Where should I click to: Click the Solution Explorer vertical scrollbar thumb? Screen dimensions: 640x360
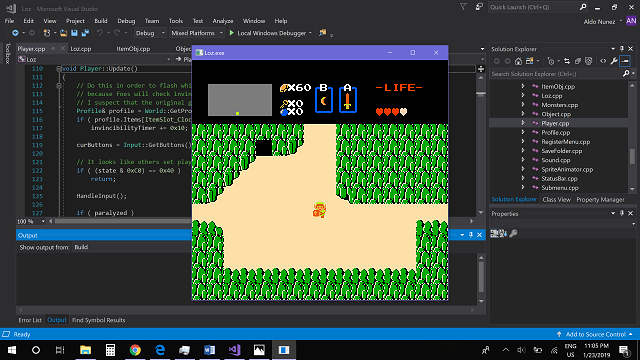632,156
